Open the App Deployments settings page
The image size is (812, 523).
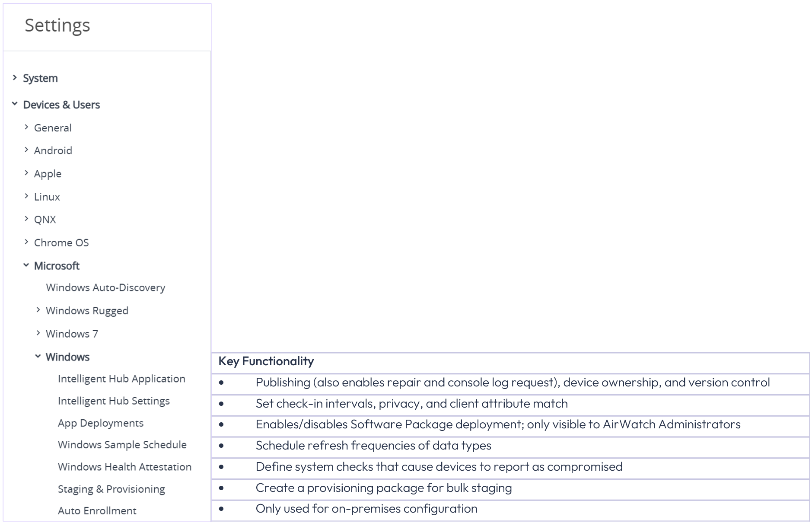tap(101, 423)
